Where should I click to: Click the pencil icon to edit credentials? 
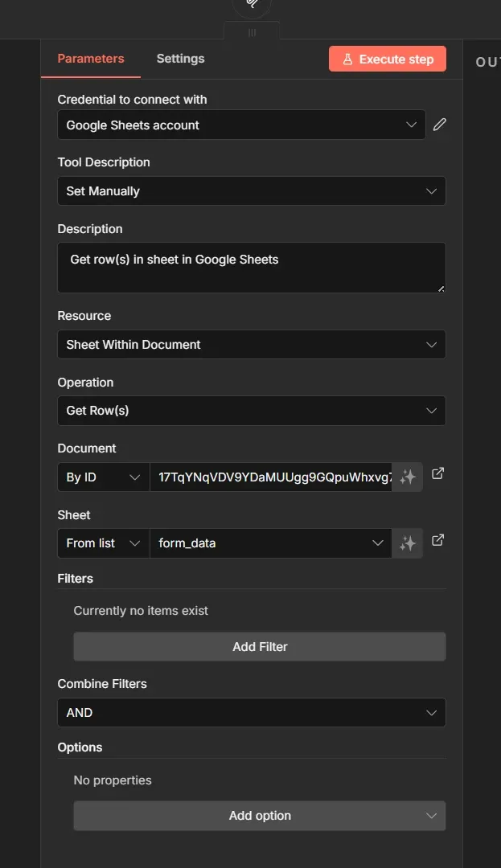pos(439,125)
